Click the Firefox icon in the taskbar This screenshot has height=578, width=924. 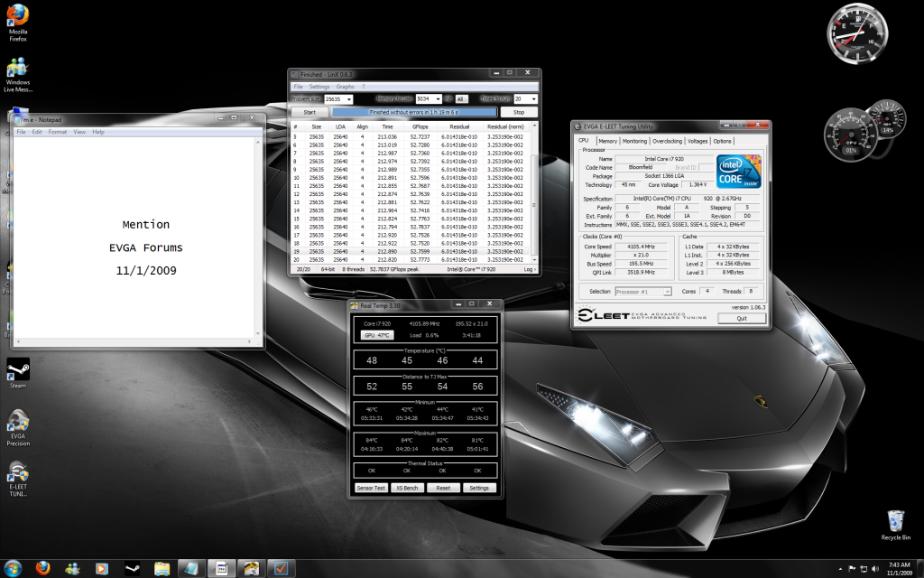(42, 568)
